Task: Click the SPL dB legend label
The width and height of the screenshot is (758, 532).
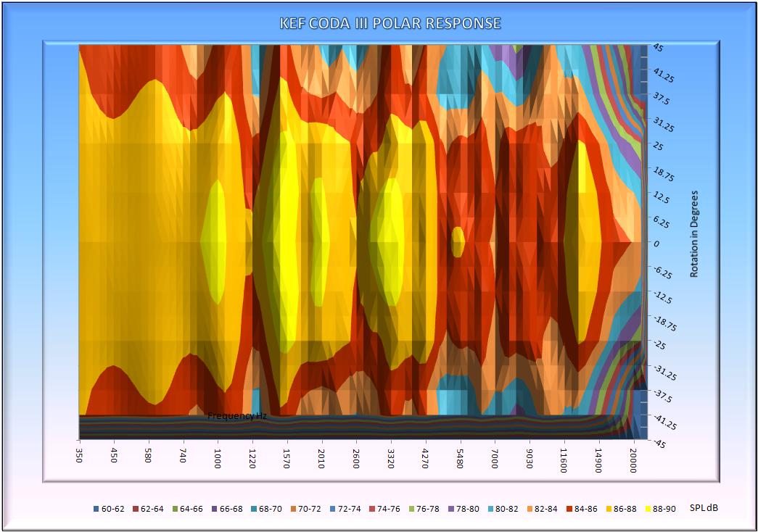Action: [x=704, y=508]
